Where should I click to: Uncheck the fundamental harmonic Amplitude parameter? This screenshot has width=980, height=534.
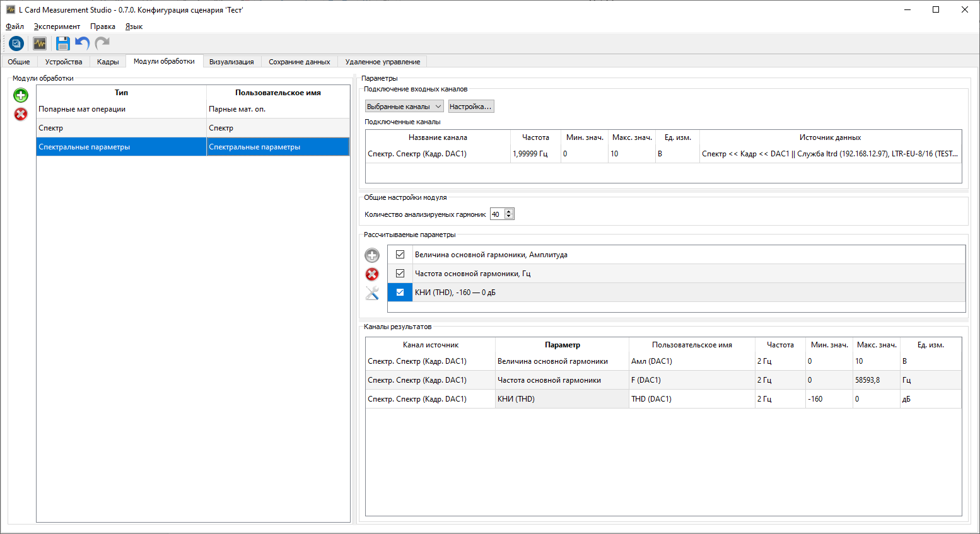click(x=400, y=255)
